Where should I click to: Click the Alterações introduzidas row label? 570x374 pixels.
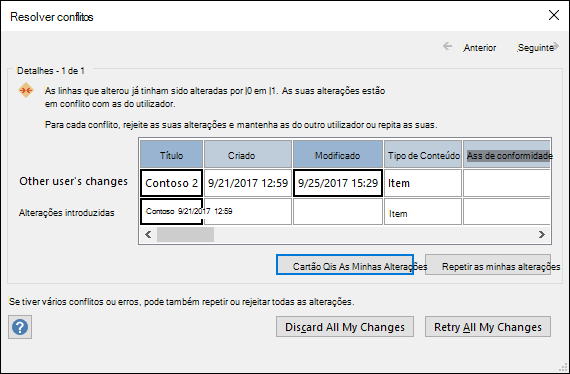[x=67, y=213]
